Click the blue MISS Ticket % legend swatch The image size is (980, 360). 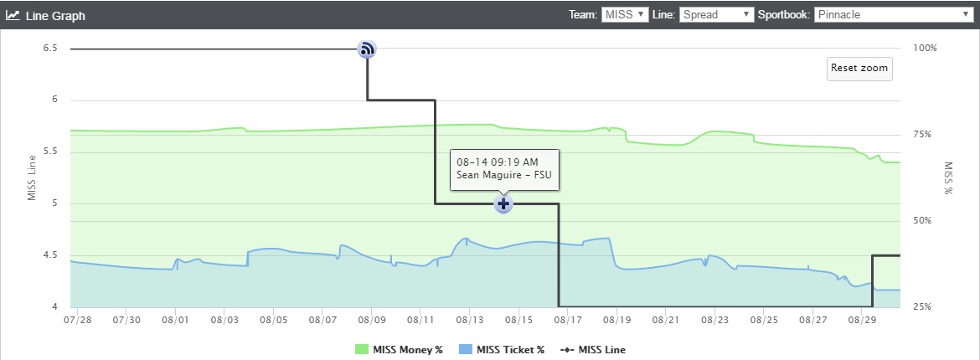click(x=466, y=349)
